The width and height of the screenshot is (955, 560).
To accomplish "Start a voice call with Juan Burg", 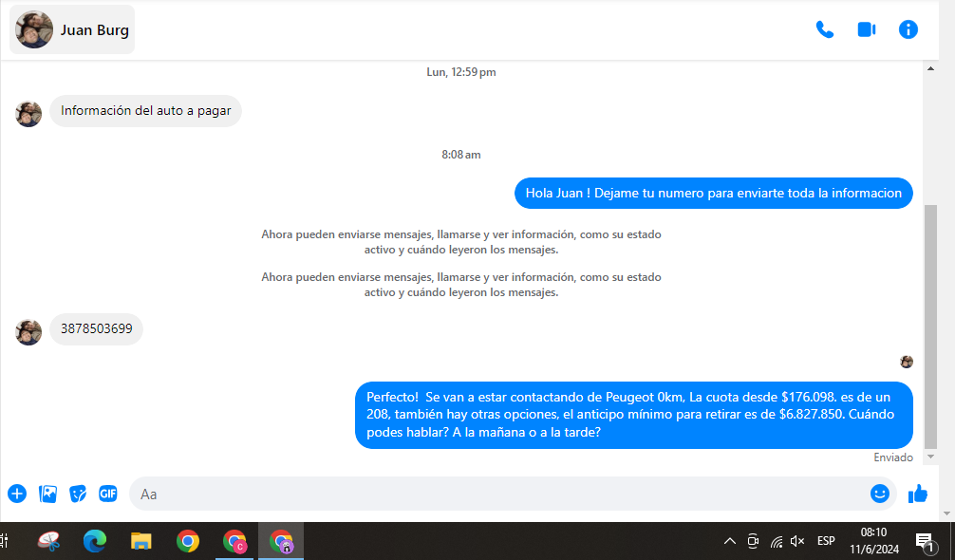I will (824, 29).
